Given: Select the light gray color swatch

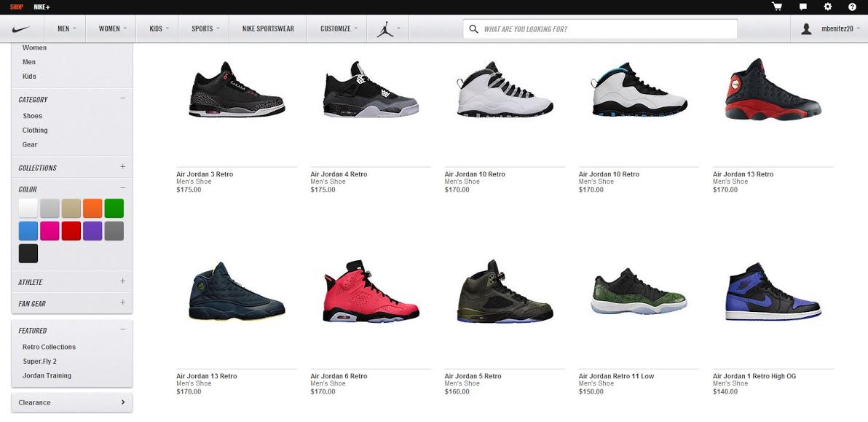Looking at the screenshot, I should coord(50,208).
